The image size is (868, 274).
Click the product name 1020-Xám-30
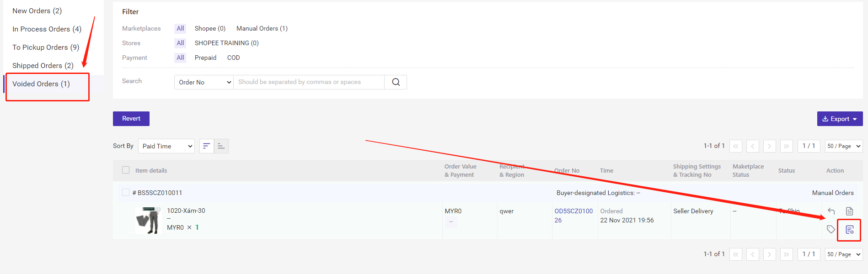pyautogui.click(x=186, y=211)
